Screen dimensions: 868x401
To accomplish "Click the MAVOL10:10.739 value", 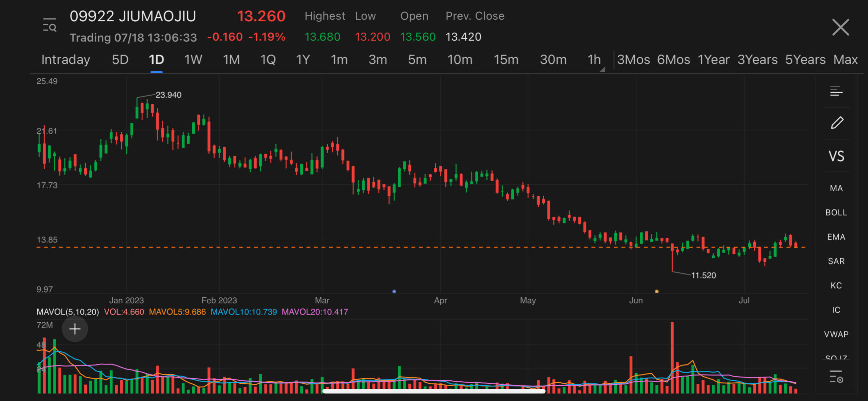I will 244,312.
